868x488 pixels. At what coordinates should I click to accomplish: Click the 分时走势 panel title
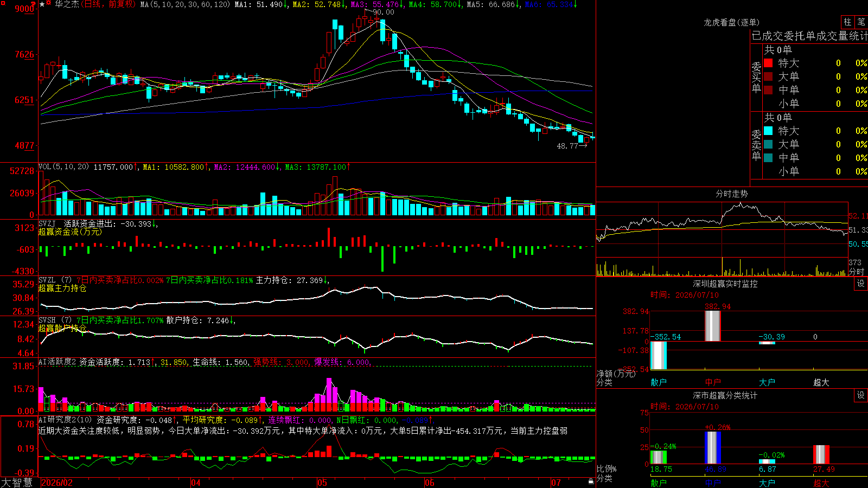click(x=731, y=194)
